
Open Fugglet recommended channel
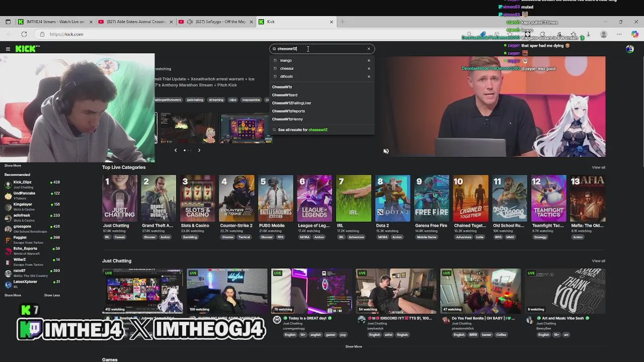pyautogui.click(x=33, y=240)
